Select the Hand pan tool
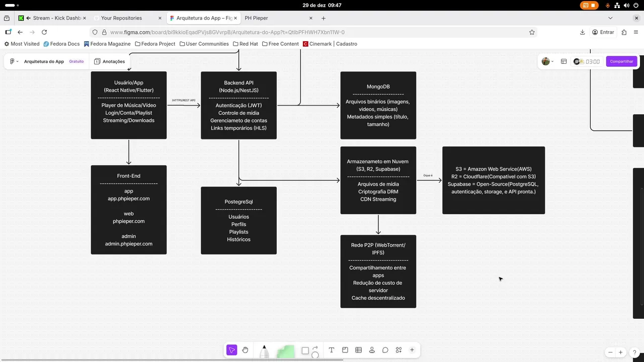This screenshot has width=644, height=362. pos(245,350)
